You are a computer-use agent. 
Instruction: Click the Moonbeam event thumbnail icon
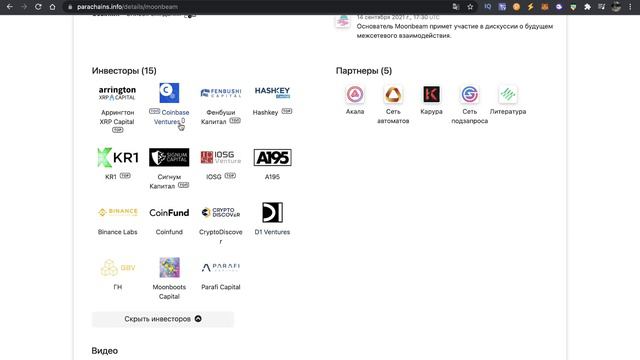(x=343, y=21)
